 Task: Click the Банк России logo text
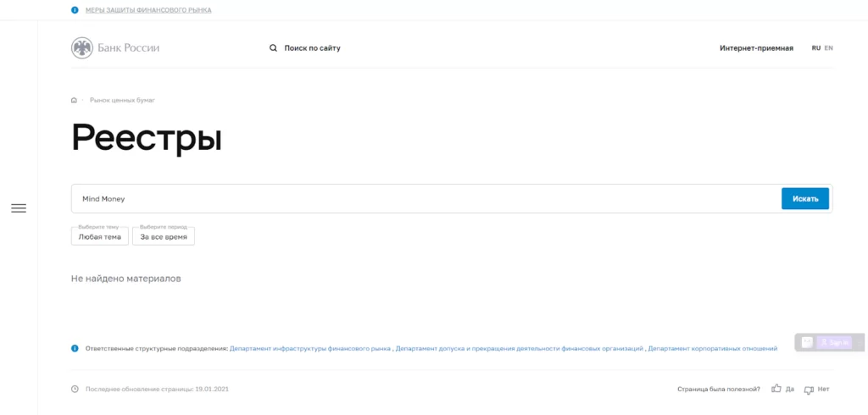[129, 48]
